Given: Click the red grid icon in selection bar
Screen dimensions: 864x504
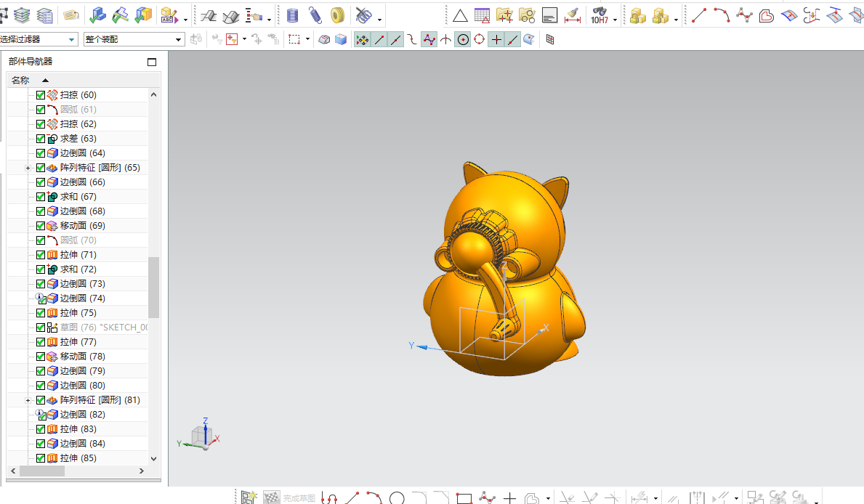Looking at the screenshot, I should (550, 40).
